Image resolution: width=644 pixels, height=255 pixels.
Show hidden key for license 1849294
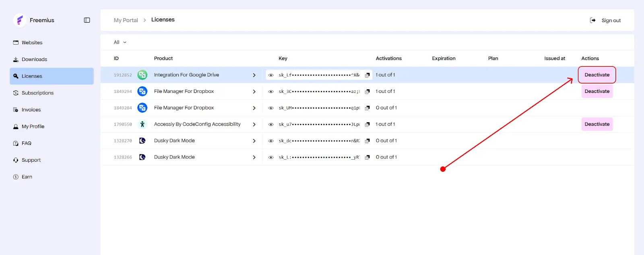[x=271, y=92]
